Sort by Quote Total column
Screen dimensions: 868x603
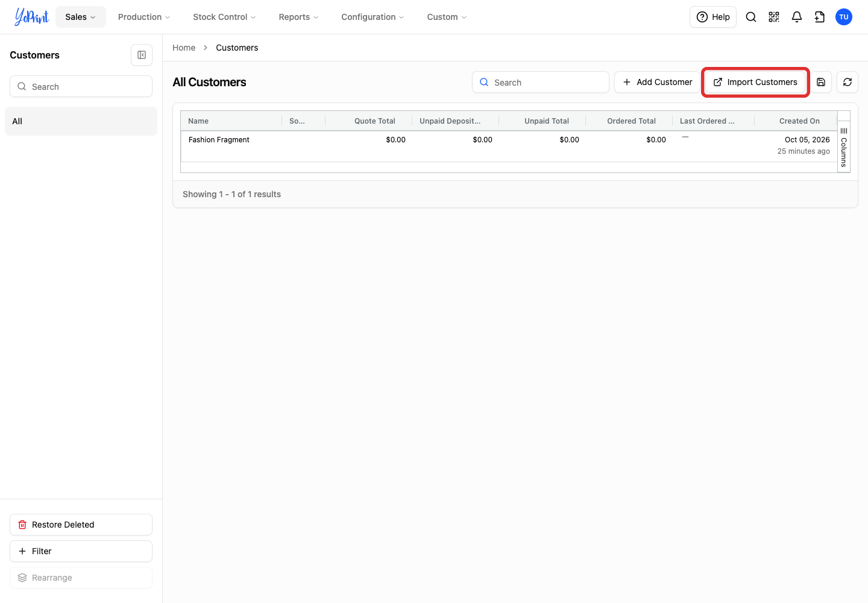pos(369,121)
